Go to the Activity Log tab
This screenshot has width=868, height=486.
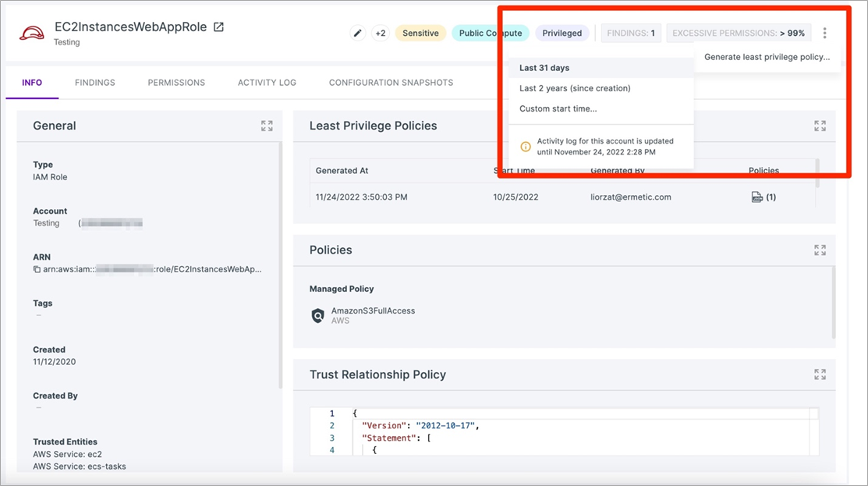click(x=267, y=83)
